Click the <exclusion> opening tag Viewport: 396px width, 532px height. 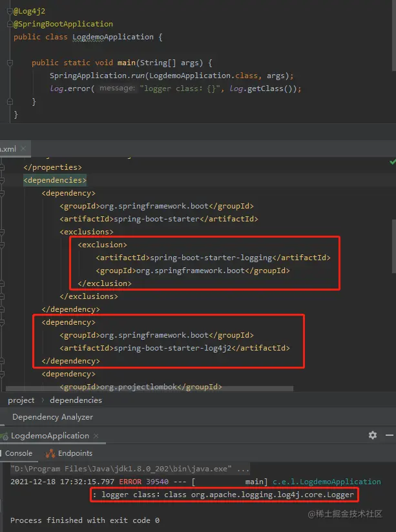pos(102,245)
